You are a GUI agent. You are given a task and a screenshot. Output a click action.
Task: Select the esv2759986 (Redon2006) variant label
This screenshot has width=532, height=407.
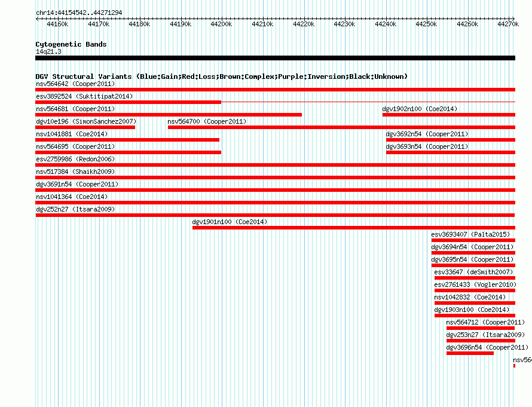point(75,159)
